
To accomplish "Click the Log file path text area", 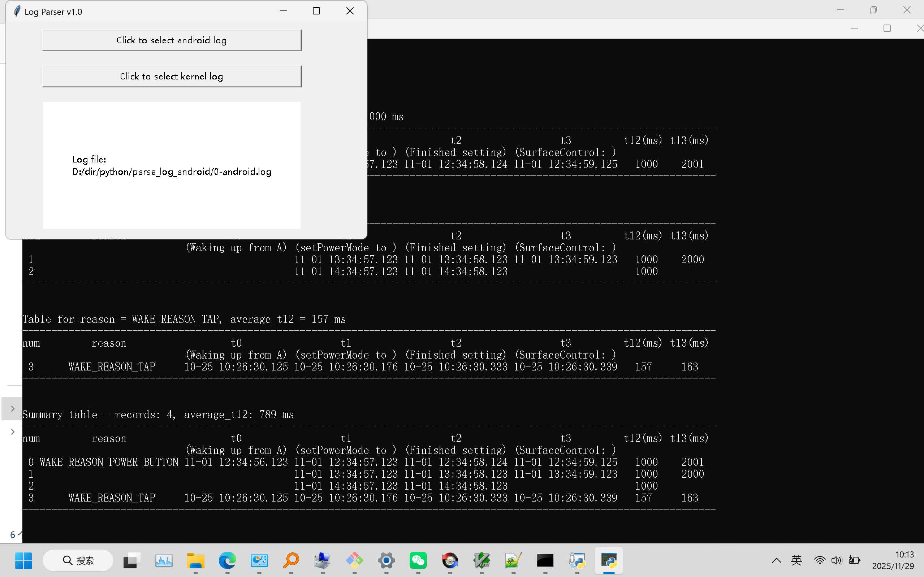I will coord(171,165).
